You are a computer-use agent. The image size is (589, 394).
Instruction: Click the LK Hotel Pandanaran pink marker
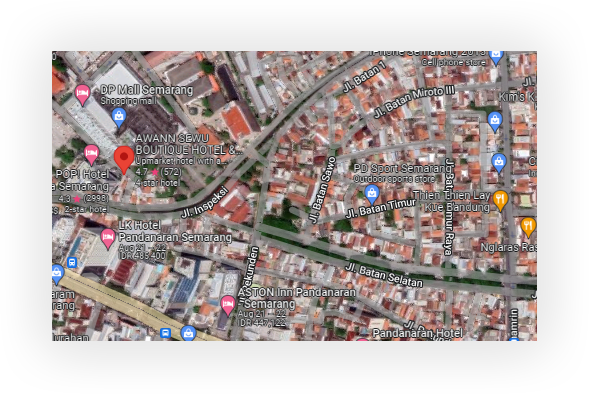[108, 239]
